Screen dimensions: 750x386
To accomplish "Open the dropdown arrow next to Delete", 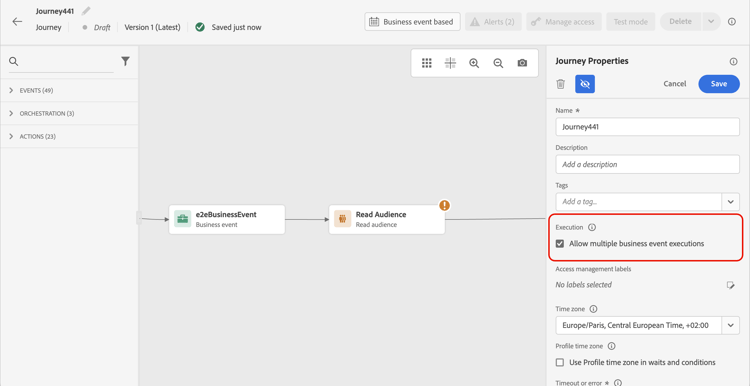I will point(711,22).
